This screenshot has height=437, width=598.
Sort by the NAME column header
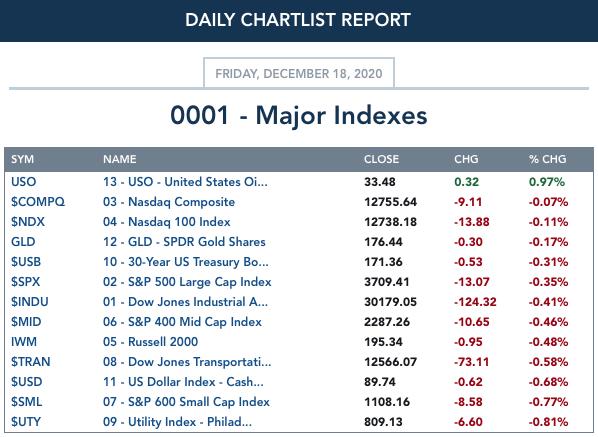coord(119,159)
